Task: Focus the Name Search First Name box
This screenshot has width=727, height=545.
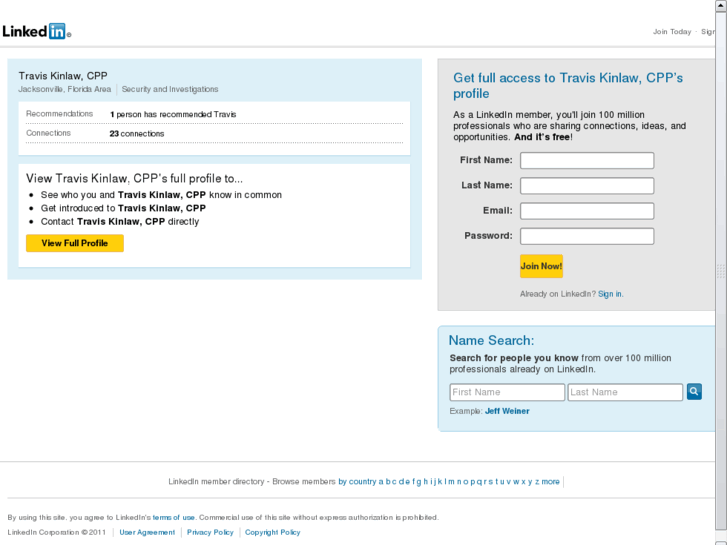Action: point(507,392)
